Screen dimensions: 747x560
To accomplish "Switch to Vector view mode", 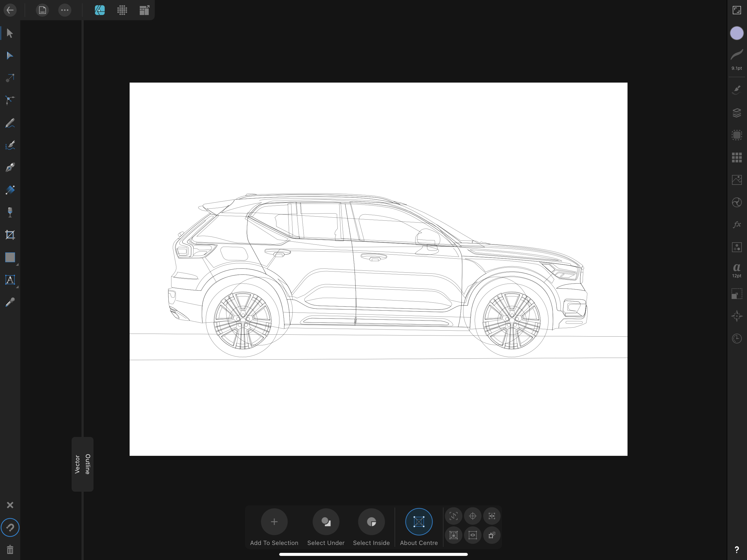I will pyautogui.click(x=77, y=464).
